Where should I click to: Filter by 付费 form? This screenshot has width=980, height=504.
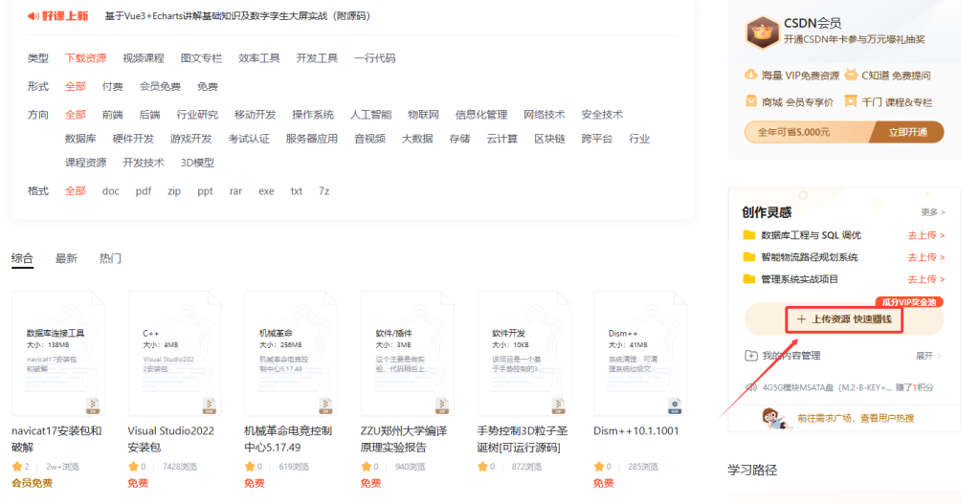(113, 87)
